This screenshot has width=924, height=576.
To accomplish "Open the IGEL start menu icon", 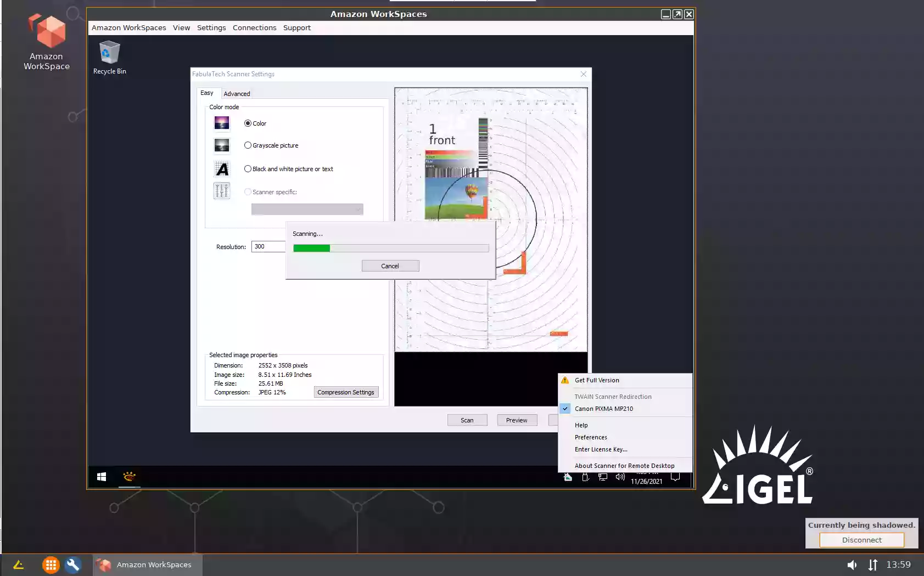I will click(x=18, y=564).
